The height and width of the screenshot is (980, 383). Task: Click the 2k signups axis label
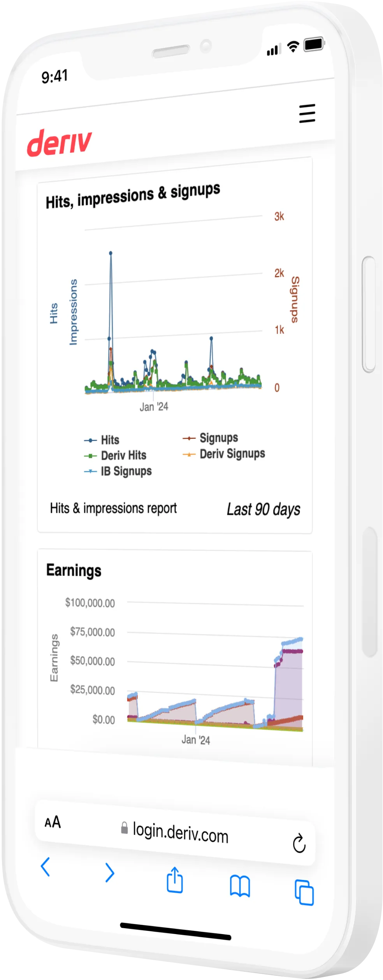pyautogui.click(x=279, y=273)
